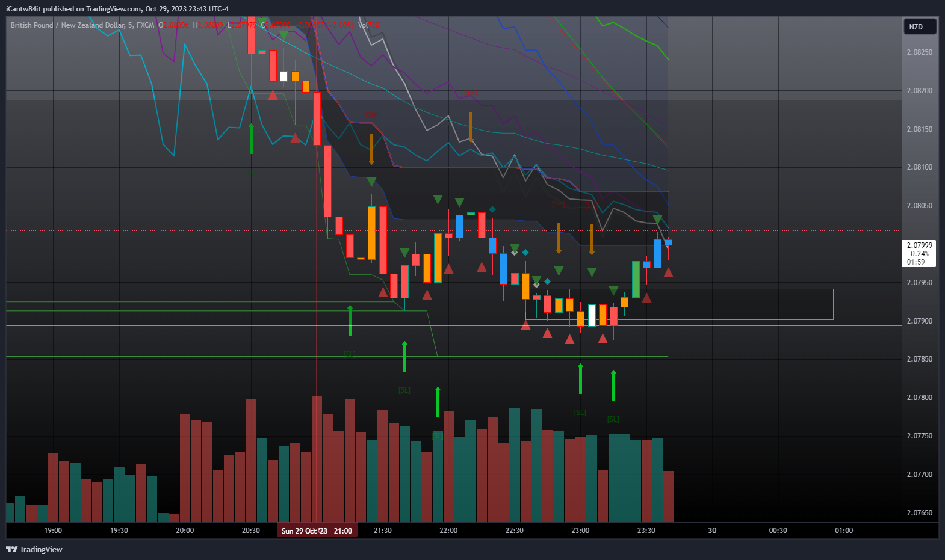This screenshot has width=945, height=560.
Task: Click the 2.08050 price axis label
Action: coord(919,206)
